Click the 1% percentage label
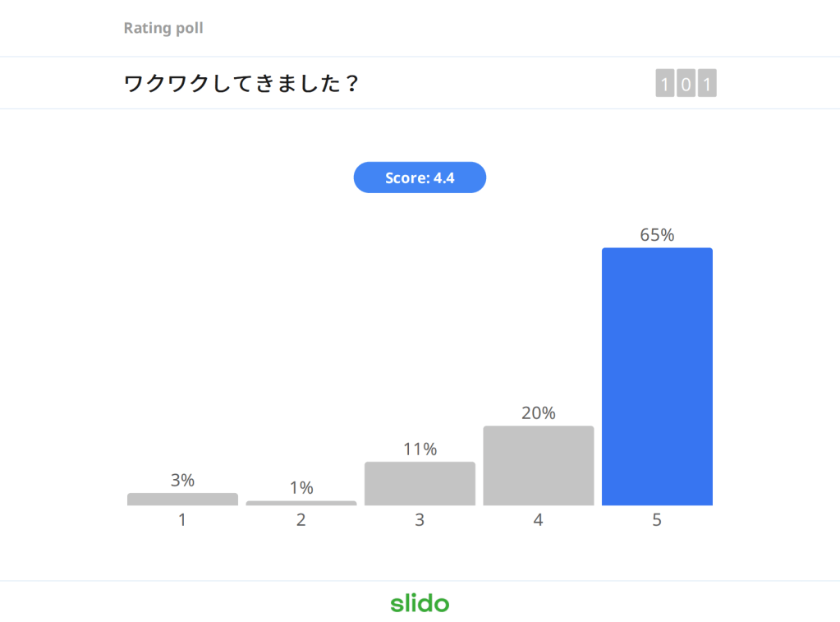 (301, 488)
